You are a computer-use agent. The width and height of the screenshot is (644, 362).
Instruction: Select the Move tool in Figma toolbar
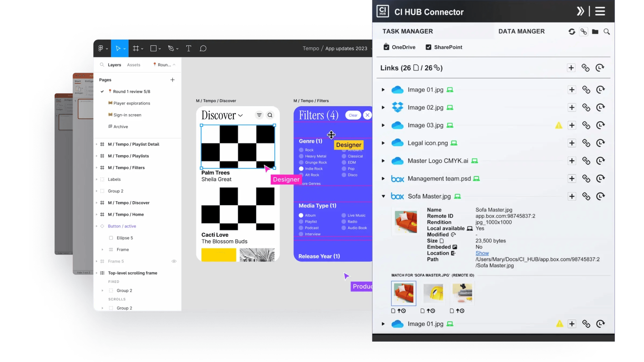(118, 48)
